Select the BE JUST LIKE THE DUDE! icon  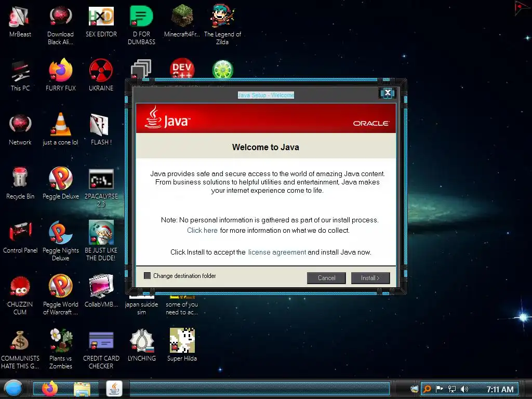coord(101,241)
